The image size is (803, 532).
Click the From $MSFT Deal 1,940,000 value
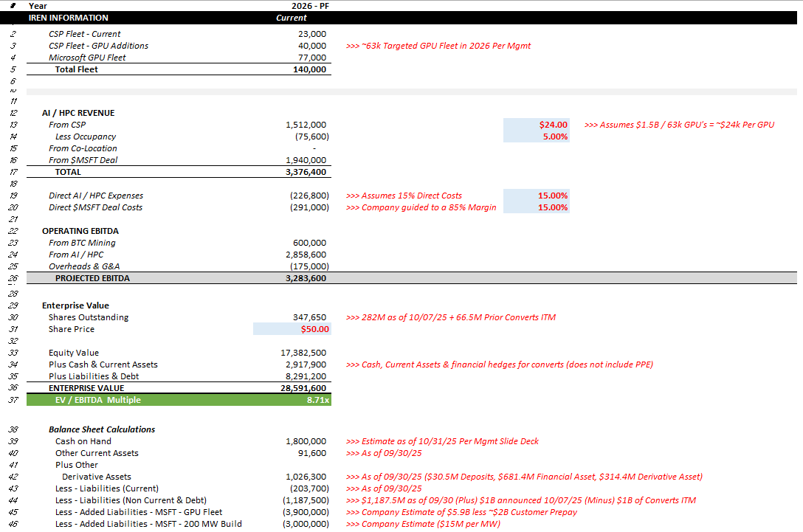[306, 160]
